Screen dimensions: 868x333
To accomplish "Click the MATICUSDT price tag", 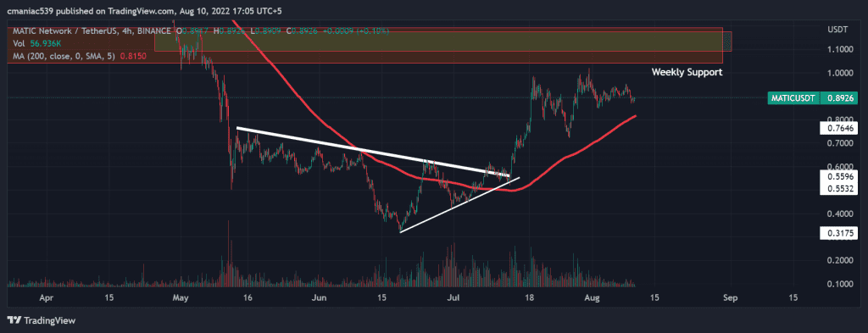I will coord(793,98).
